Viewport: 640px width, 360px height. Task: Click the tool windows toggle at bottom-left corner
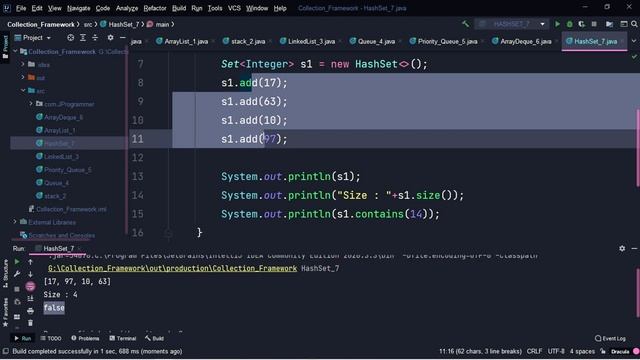pos(5,351)
